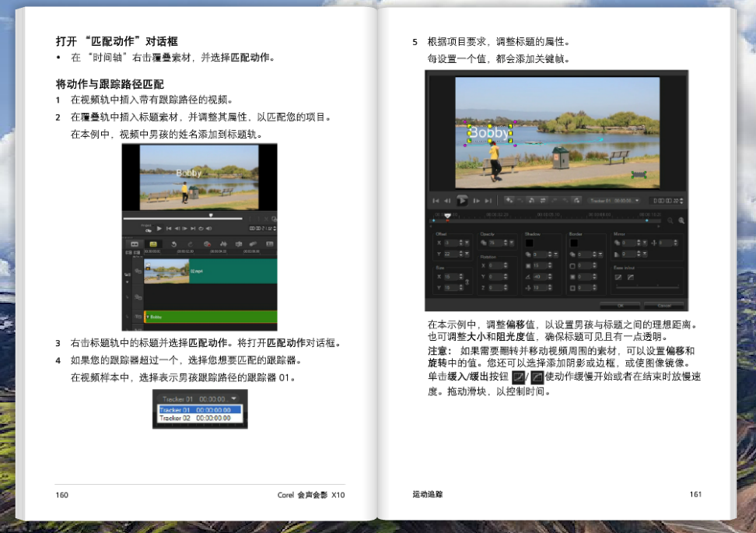Click the zoom in magnifier beside keyframe timeline
The image size is (756, 533).
[681, 220]
